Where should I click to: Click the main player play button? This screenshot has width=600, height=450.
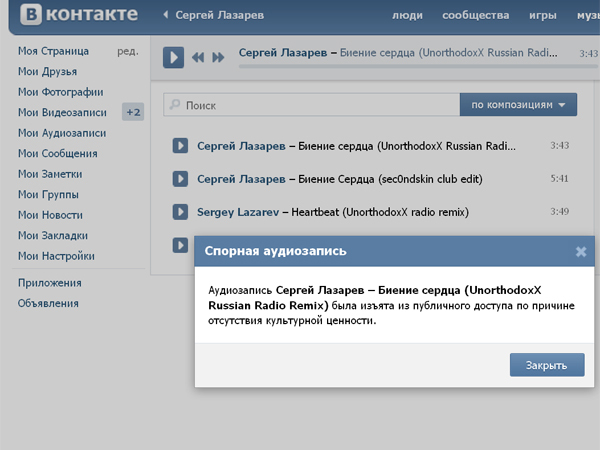click(173, 57)
